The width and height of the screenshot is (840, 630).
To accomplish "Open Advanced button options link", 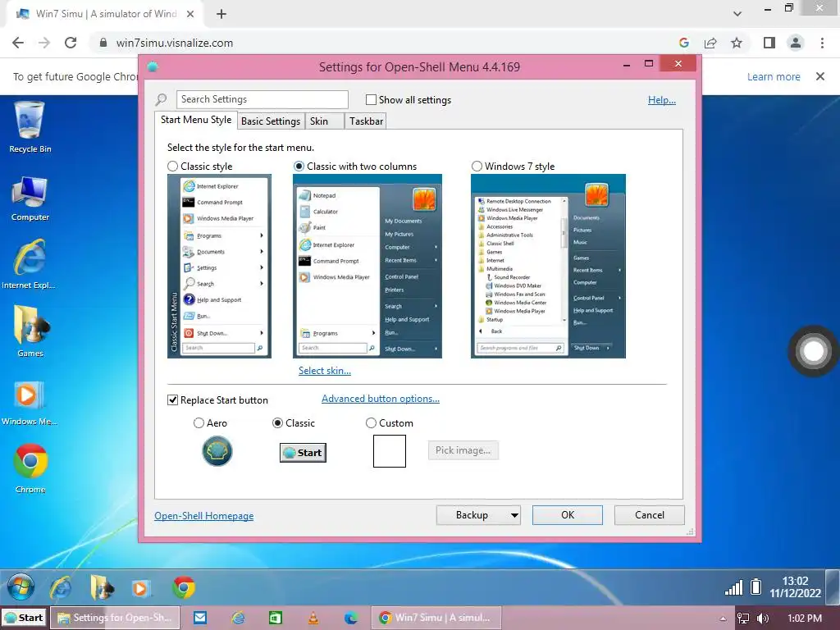I will (381, 399).
